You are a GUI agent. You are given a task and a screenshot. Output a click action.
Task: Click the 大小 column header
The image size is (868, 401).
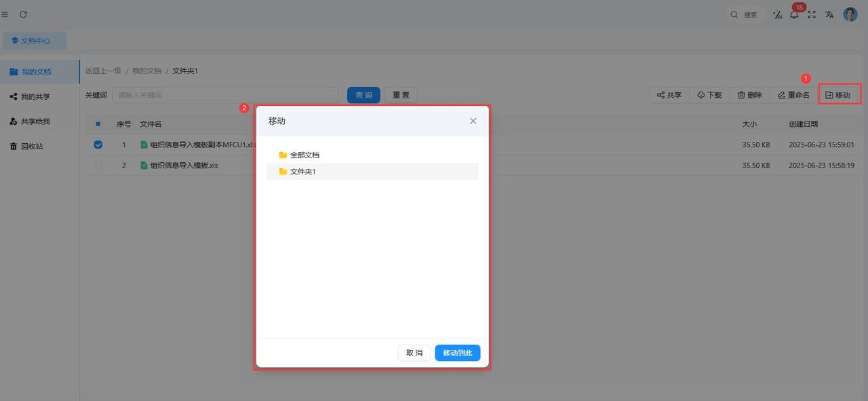[749, 124]
